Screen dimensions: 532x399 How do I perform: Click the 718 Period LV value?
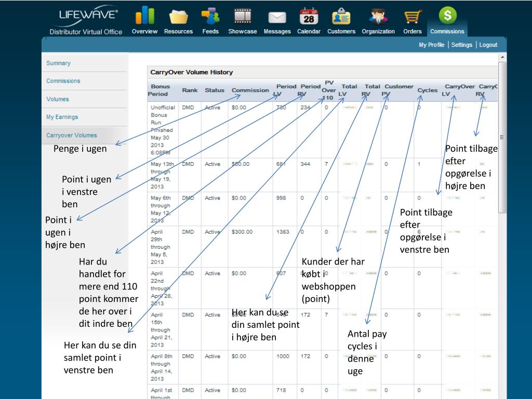click(281, 391)
